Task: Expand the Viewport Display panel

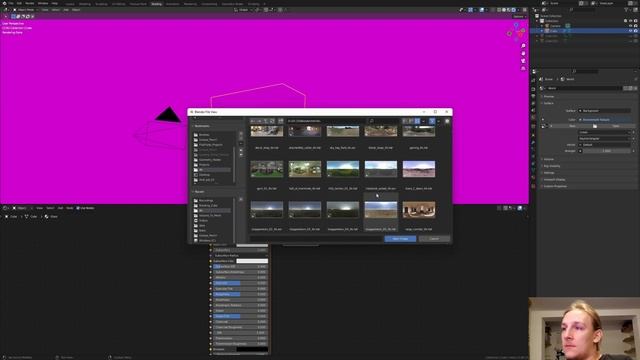Action: 554,180
